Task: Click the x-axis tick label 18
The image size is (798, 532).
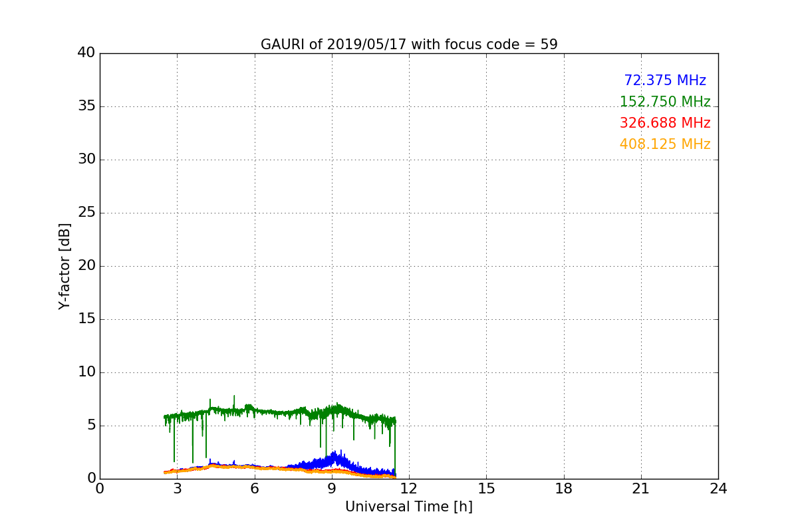Action: [x=564, y=489]
